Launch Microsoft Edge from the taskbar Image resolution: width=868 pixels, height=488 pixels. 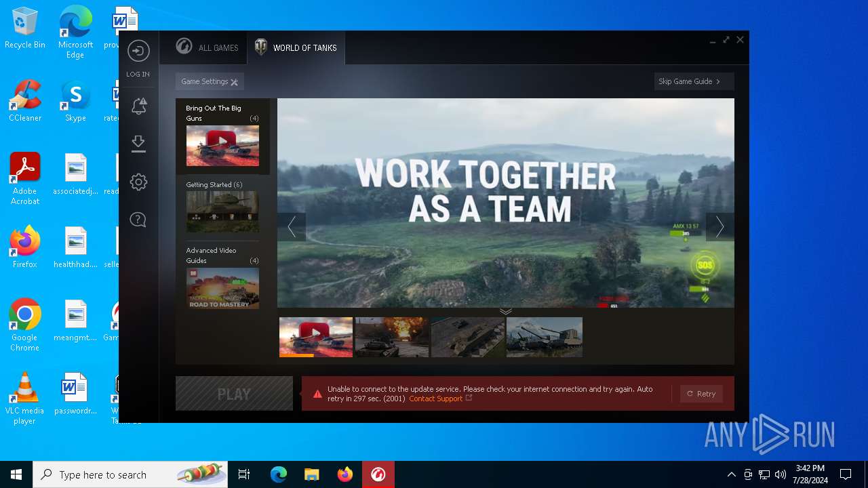point(279,474)
